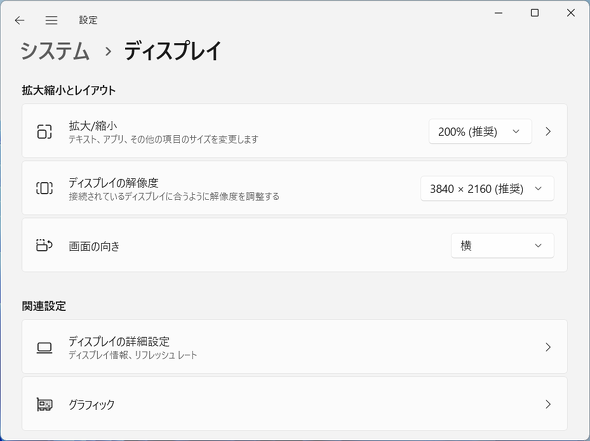This screenshot has height=441, width=590.
Task: Open ディスプレイの詳細設定 label
Action: 119,341
